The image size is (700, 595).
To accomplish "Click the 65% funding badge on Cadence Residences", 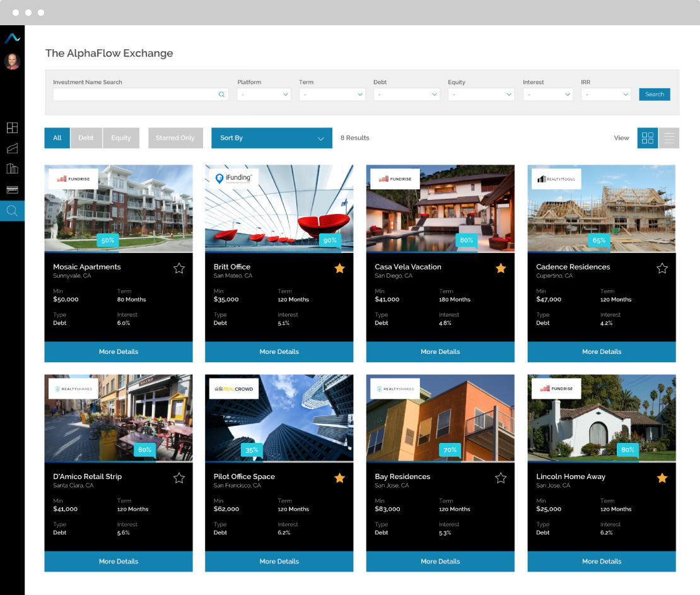I will pyautogui.click(x=598, y=240).
